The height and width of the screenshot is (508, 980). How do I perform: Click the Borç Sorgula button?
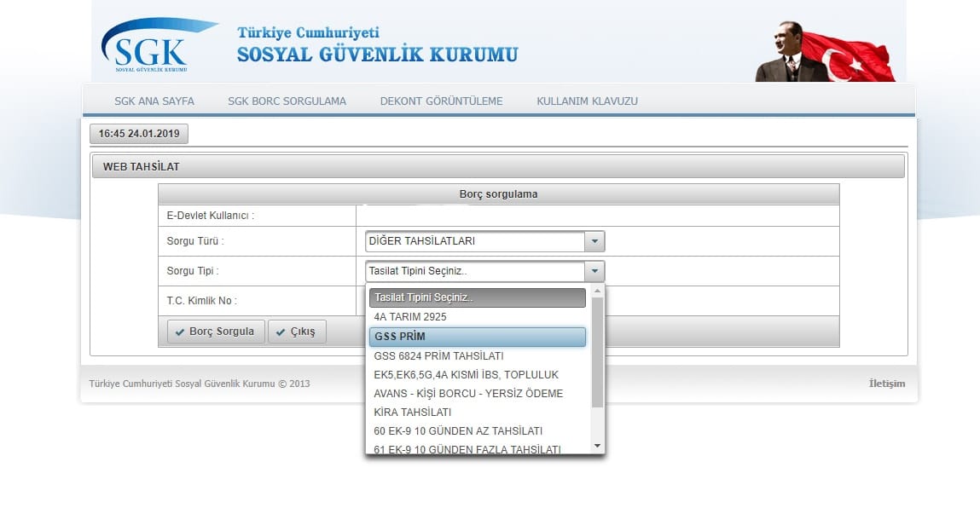click(x=215, y=332)
